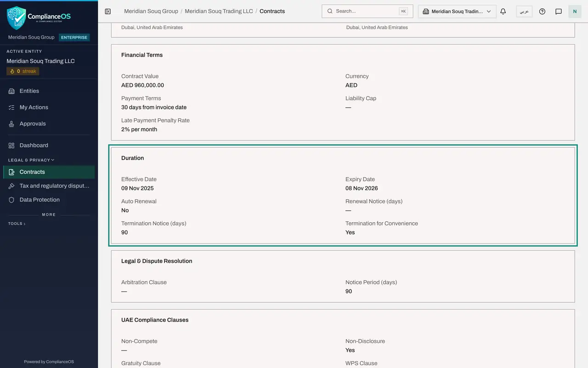Click the My Actions checklist icon
Image resolution: width=588 pixels, height=368 pixels.
(11, 108)
